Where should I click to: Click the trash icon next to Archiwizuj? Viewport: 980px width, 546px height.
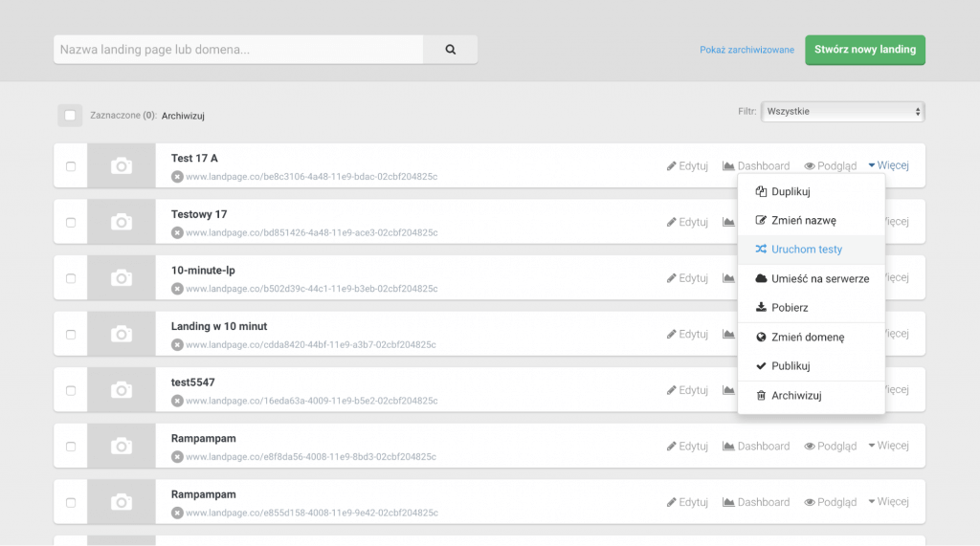(761, 396)
